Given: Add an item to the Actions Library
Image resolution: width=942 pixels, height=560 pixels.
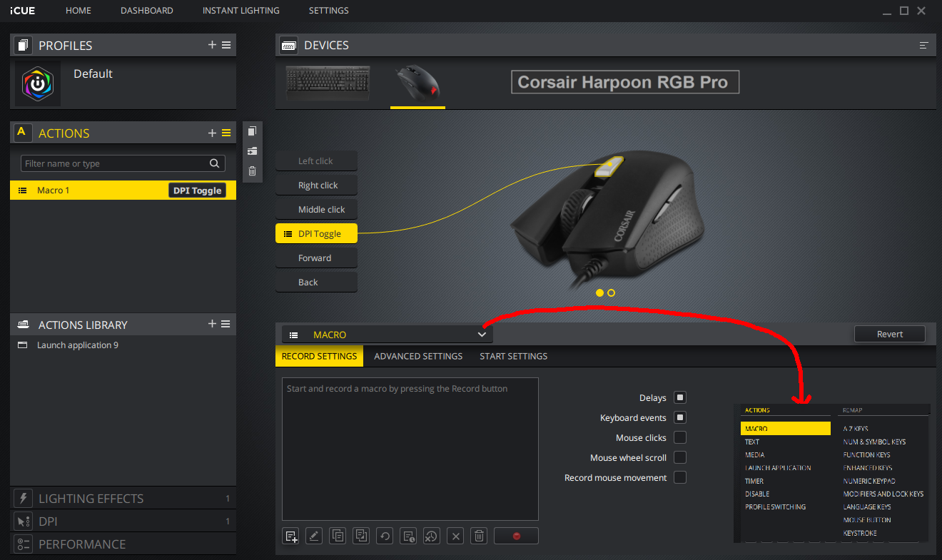Looking at the screenshot, I should pyautogui.click(x=212, y=324).
